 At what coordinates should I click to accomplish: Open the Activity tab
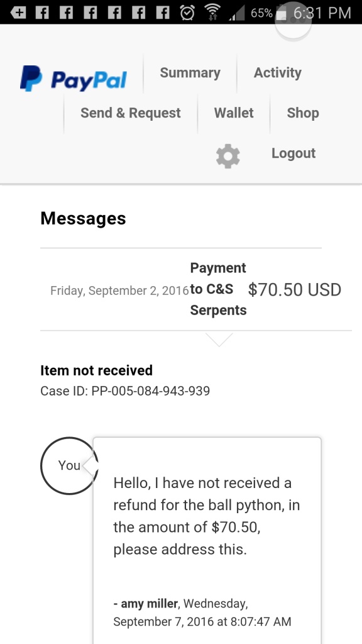tap(277, 73)
